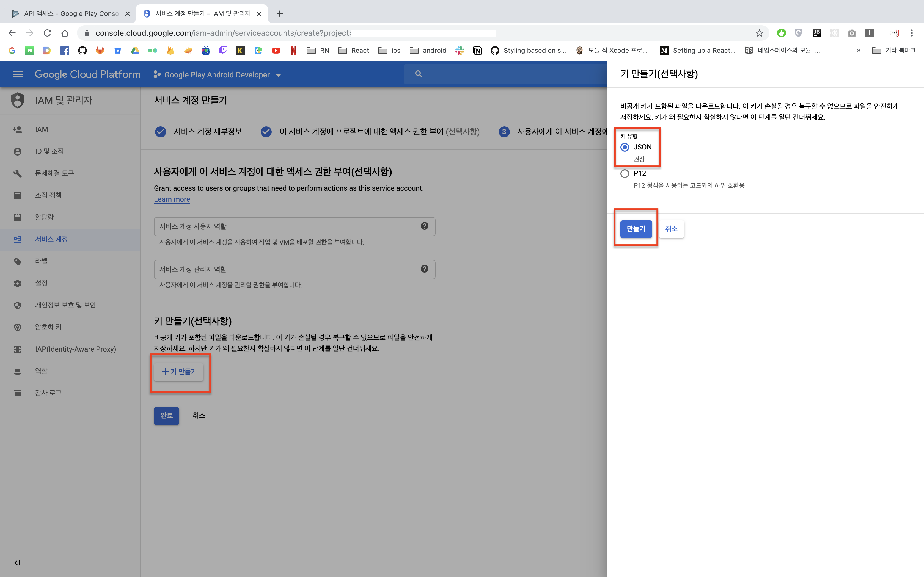Click the hamburger navigation menu icon
This screenshot has width=924, height=577.
click(x=17, y=74)
